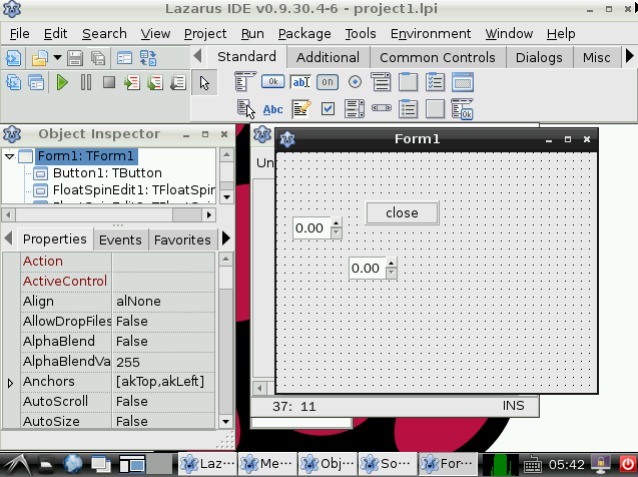Viewport: 638px width, 477px height.
Task: Switch to the Dialogs palette tab
Action: click(539, 57)
